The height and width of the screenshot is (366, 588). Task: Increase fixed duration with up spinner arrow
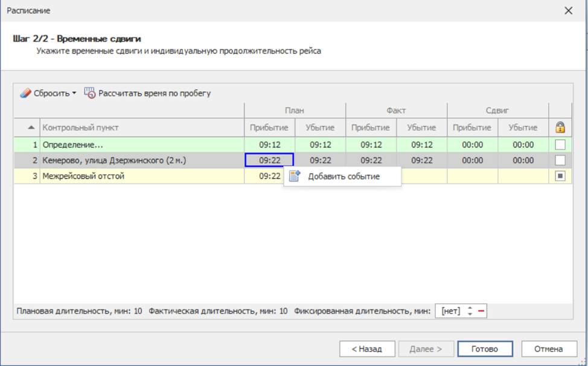470,308
